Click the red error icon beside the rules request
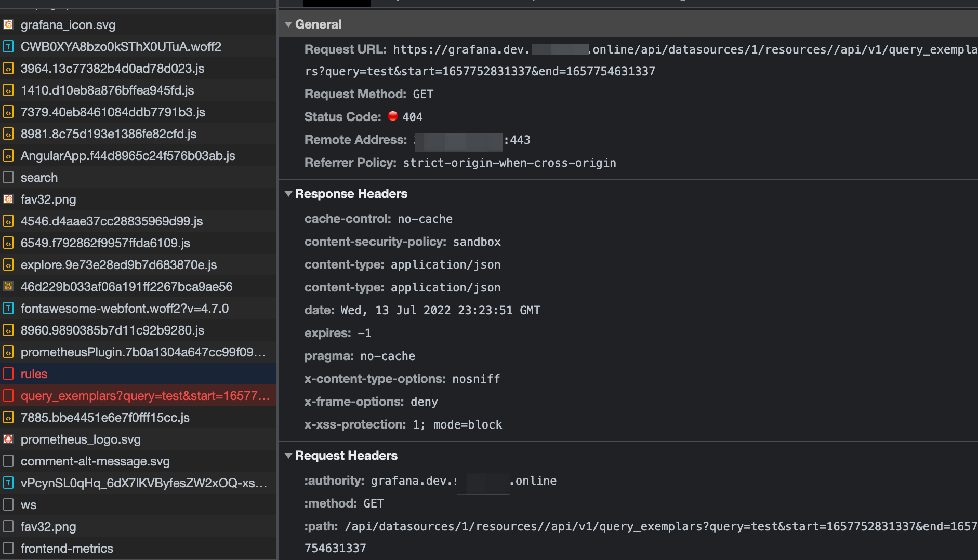 tap(8, 374)
